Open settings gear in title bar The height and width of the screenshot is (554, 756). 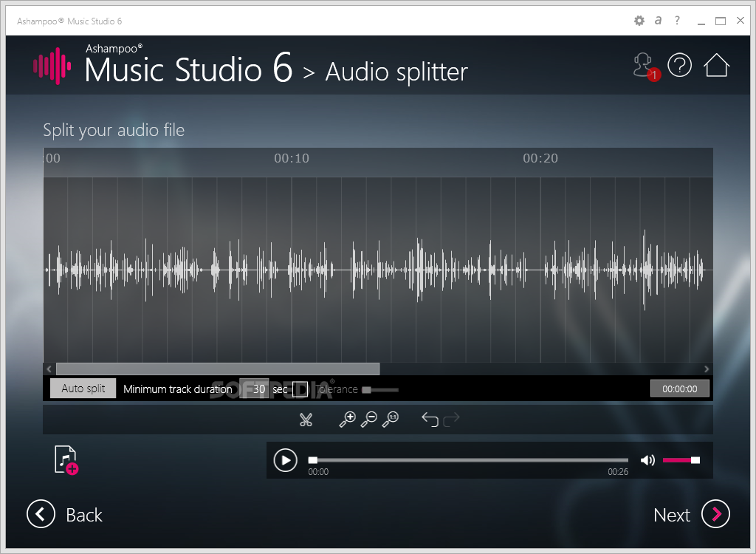639,21
